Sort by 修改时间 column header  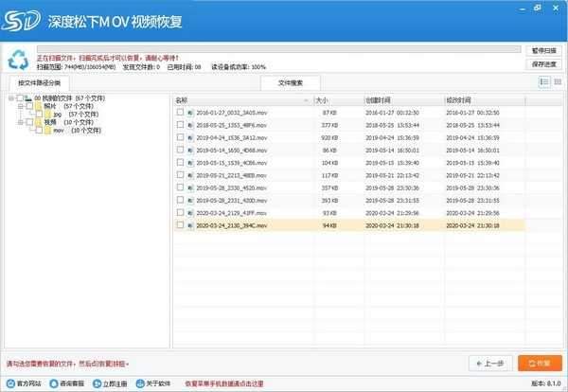click(x=485, y=100)
